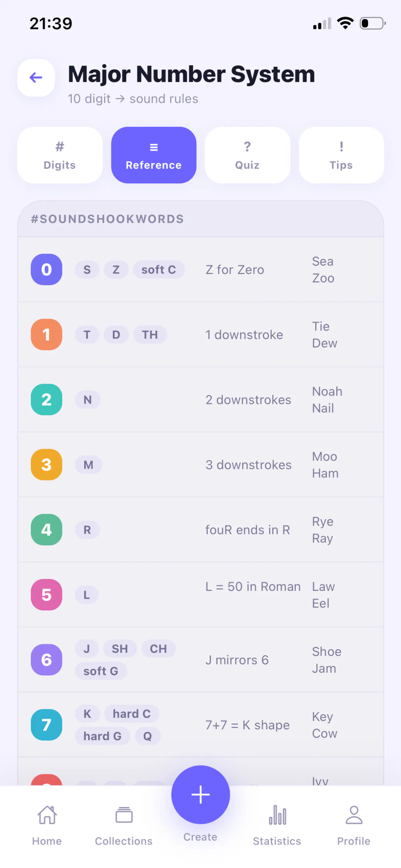Viewport: 401px width, 868px height.
Task: Tap the SH sound chip
Action: (120, 649)
